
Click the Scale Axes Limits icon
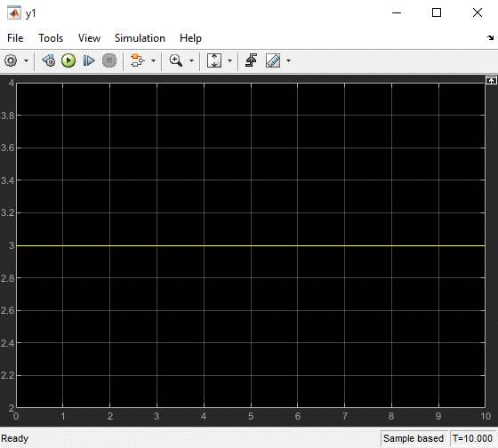(x=214, y=60)
